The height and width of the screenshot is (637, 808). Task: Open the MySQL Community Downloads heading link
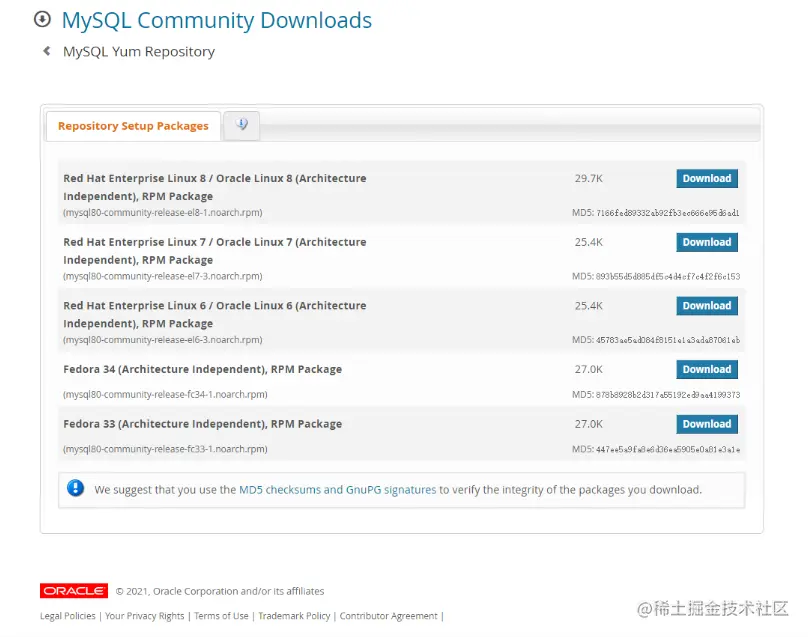coord(216,20)
